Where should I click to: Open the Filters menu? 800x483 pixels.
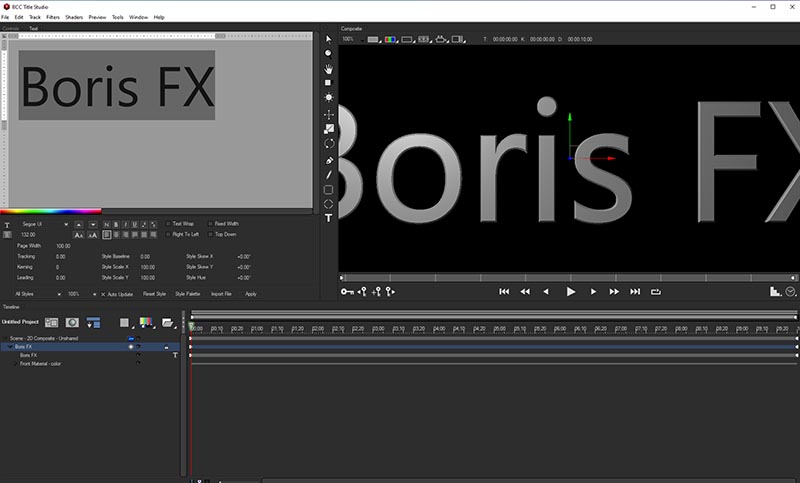(x=53, y=17)
